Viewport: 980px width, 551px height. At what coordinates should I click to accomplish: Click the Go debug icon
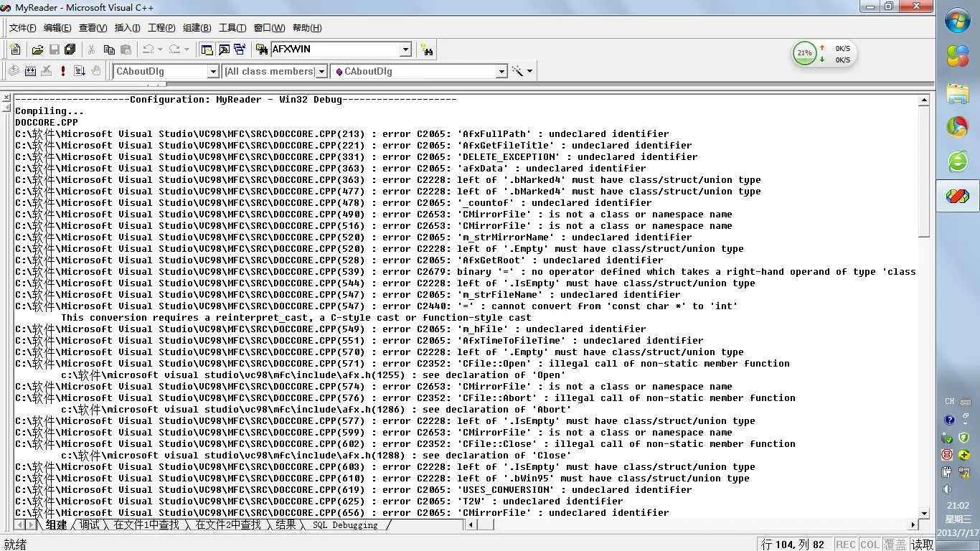[80, 71]
